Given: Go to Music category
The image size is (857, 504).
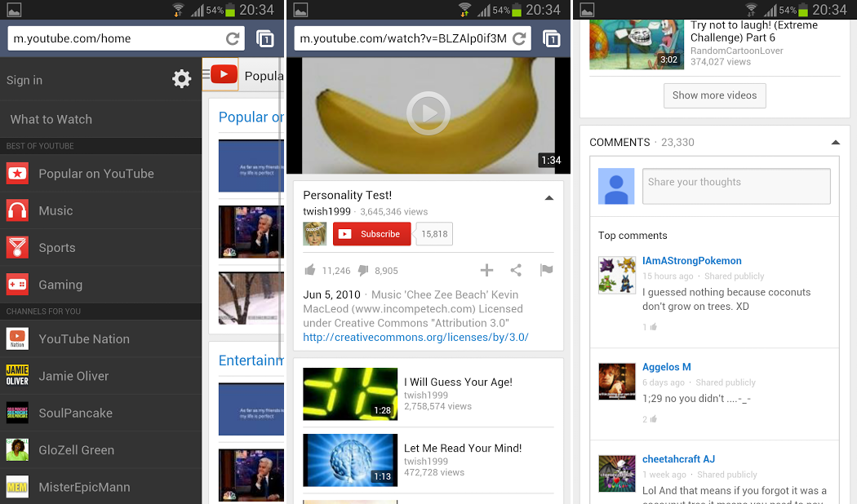Looking at the screenshot, I should point(56,210).
